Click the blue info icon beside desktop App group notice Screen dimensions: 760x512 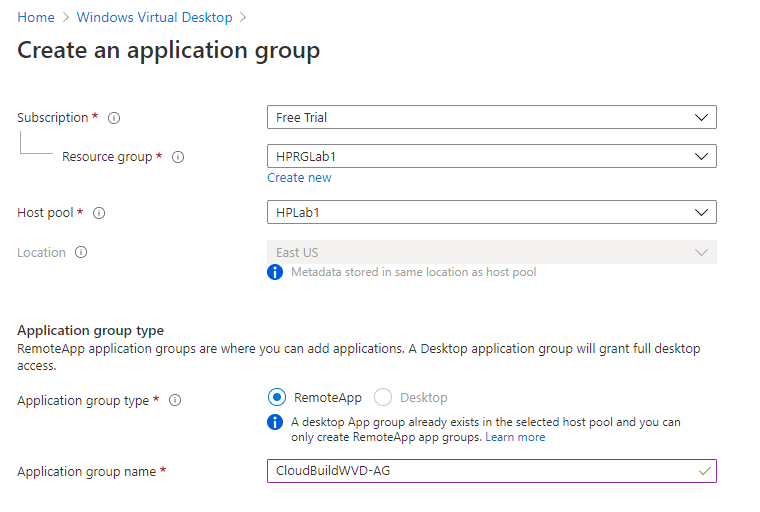tap(275, 422)
